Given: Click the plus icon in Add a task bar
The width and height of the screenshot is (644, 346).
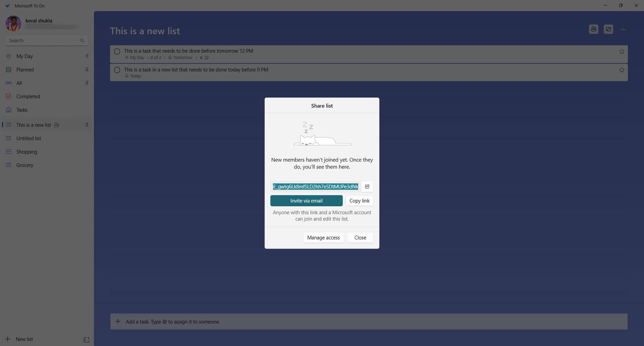Looking at the screenshot, I should pos(118,321).
